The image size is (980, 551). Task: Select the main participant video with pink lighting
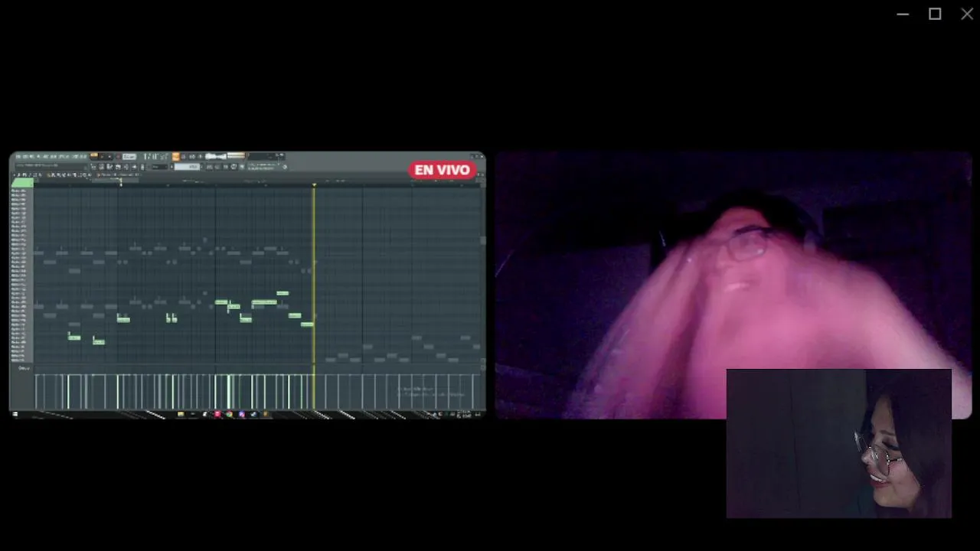tap(733, 285)
